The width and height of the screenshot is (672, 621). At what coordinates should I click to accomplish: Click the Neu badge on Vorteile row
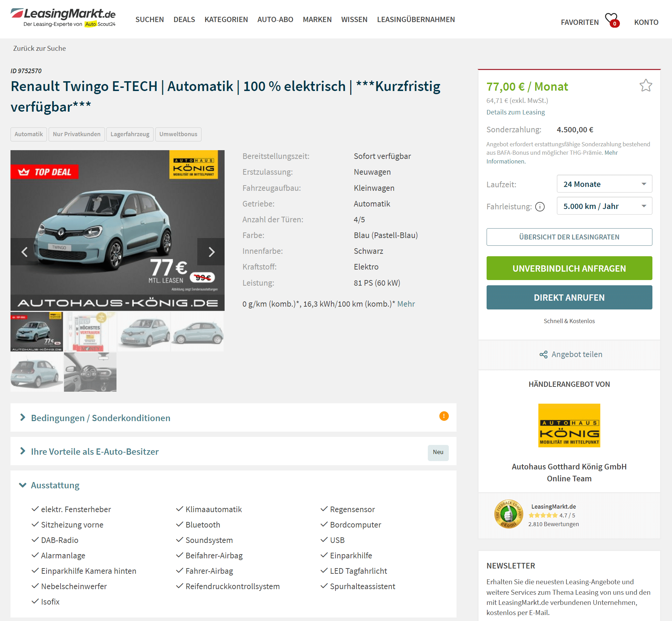pos(438,452)
